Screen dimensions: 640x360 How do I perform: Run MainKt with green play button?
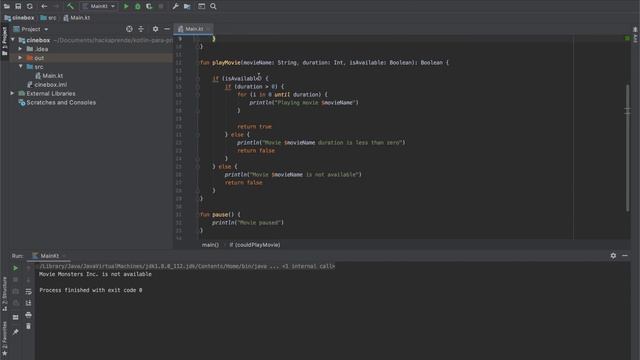(x=126, y=6)
